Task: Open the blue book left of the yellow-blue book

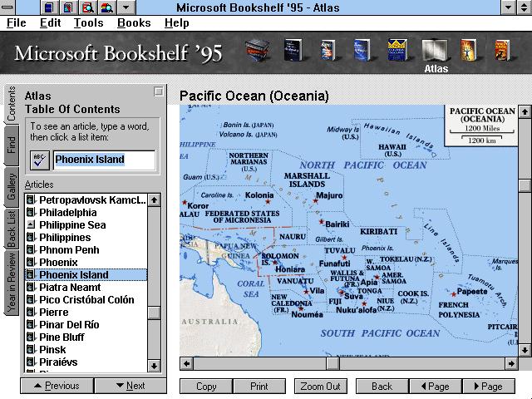Action: (362, 50)
